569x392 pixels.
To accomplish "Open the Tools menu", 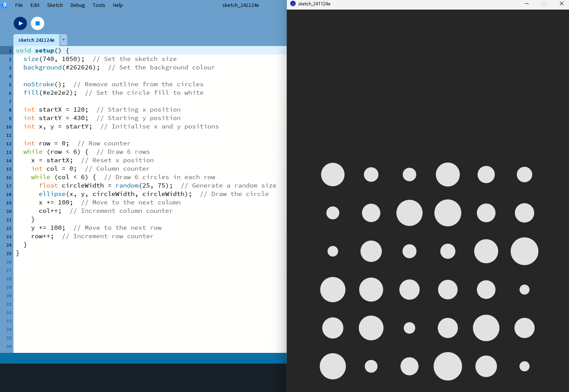I will [x=99, y=5].
